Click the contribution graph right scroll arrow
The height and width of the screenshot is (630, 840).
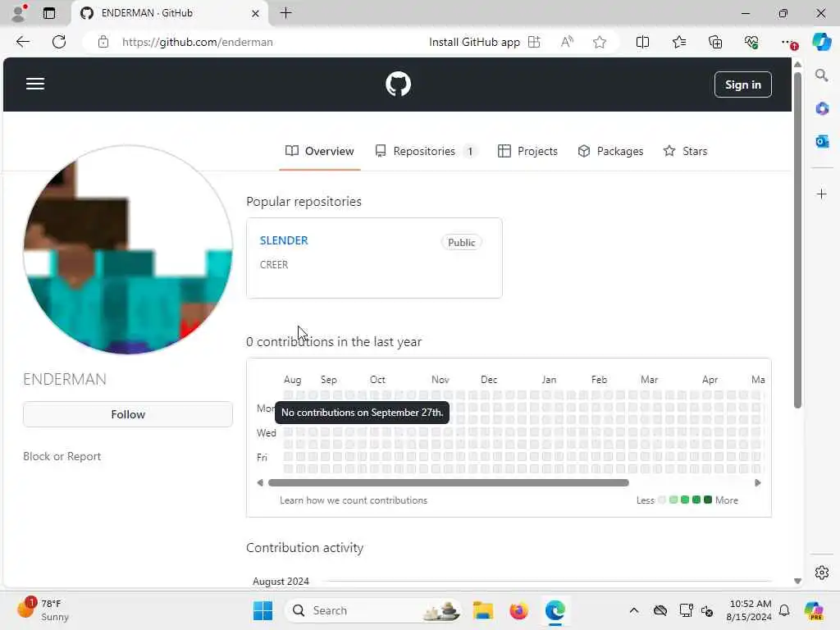pyautogui.click(x=757, y=482)
